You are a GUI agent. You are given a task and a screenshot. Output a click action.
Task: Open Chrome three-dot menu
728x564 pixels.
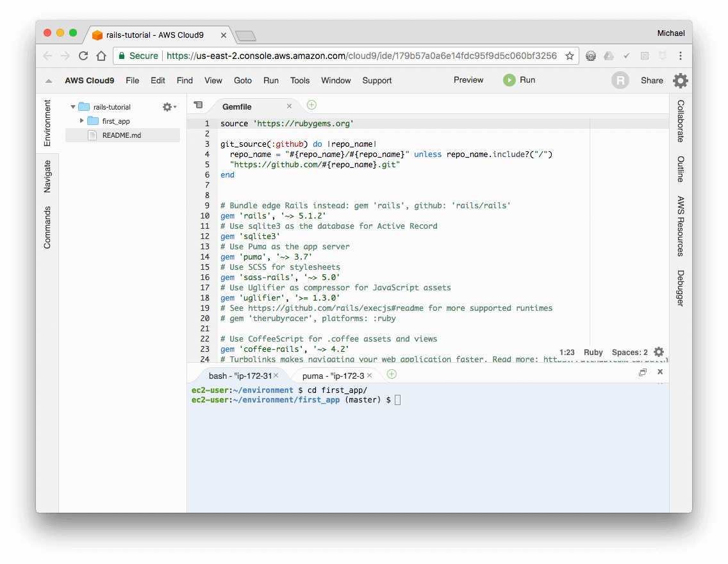point(680,56)
